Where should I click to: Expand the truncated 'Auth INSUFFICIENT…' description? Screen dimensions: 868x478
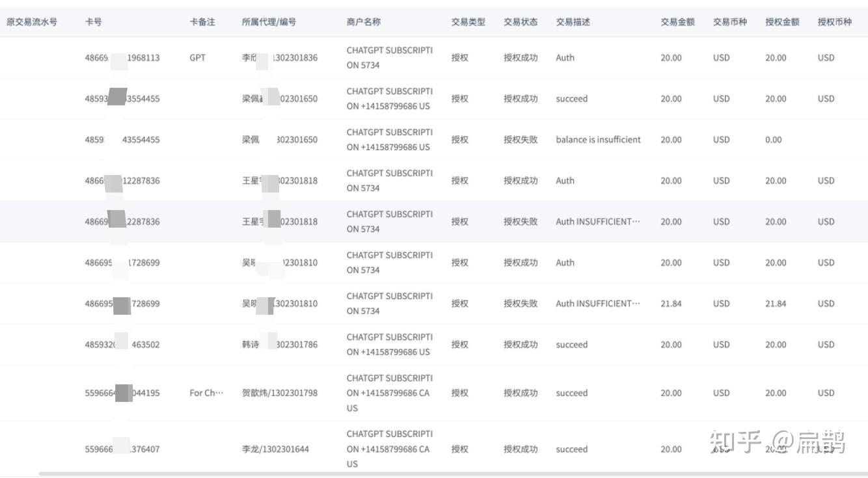[x=597, y=221]
